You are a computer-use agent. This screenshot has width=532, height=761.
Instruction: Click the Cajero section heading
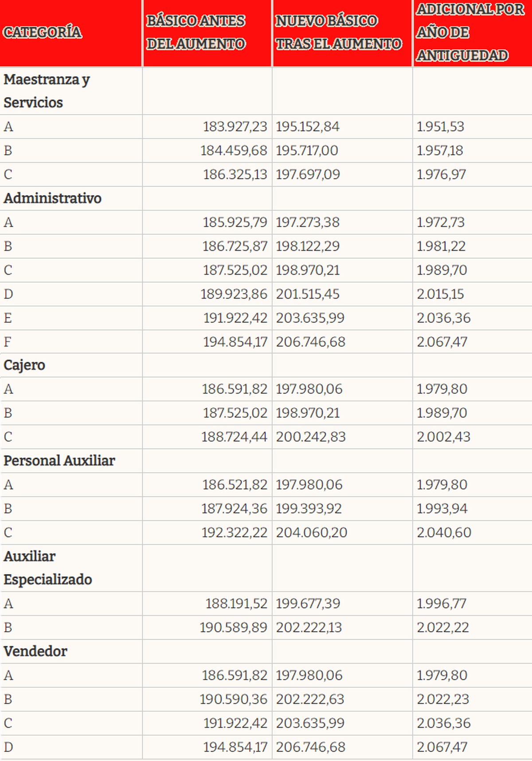click(24, 365)
